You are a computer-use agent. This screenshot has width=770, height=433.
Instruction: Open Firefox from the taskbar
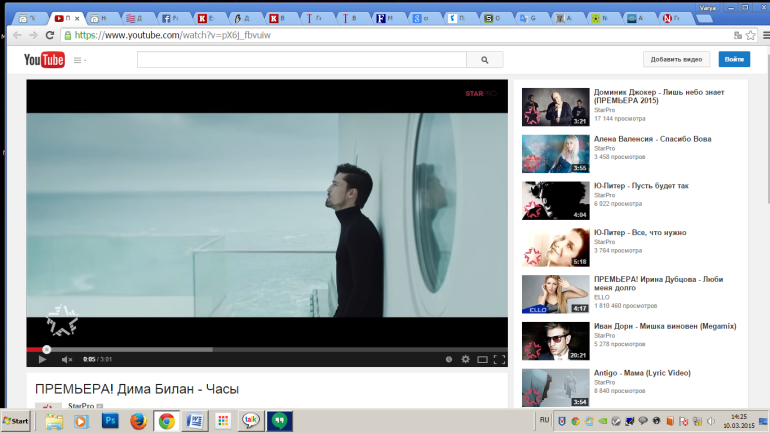138,421
